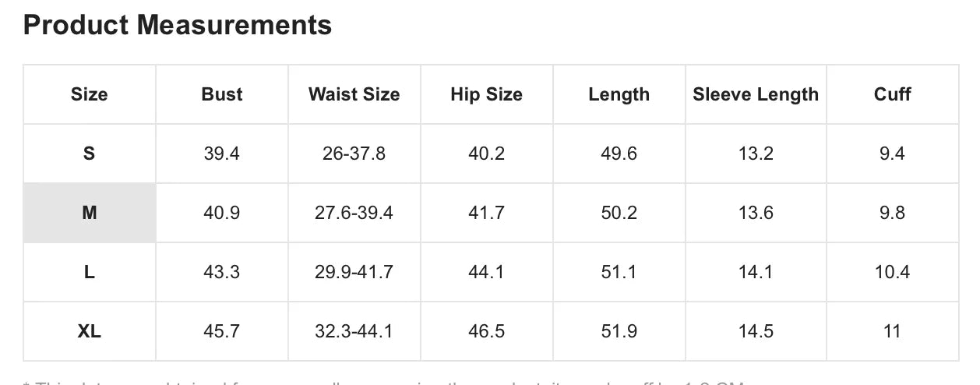The width and height of the screenshot is (980, 385).
Task: Click the Size column header
Action: (x=90, y=94)
